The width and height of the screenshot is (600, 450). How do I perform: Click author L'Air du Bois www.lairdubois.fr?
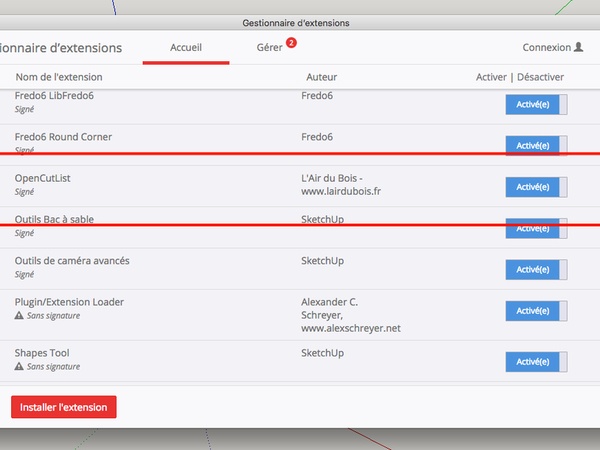341,185
